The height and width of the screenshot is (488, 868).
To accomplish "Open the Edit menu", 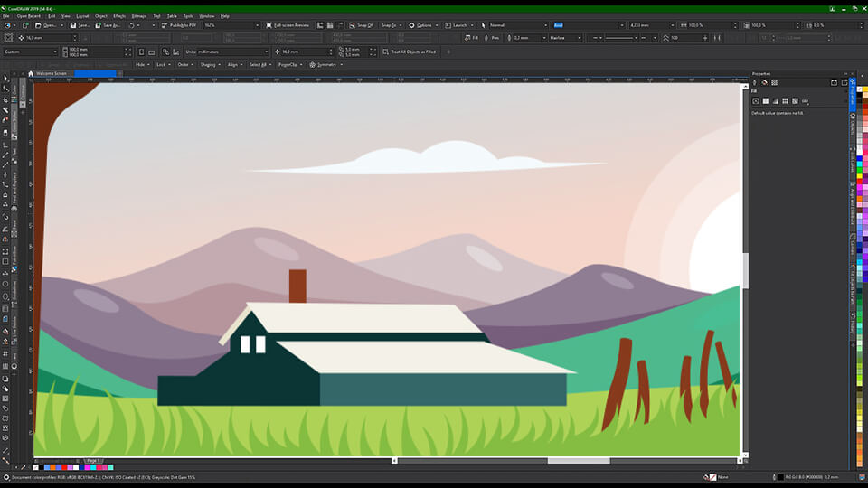I will point(51,16).
